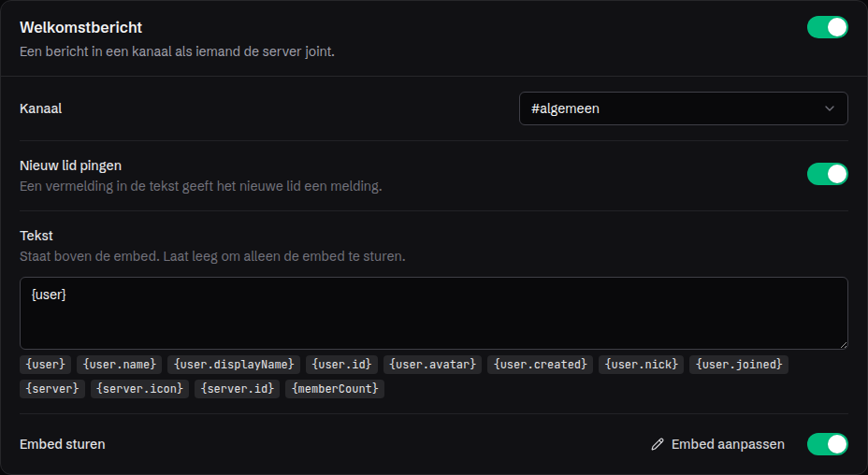Click the textarea resize handle corner

click(843, 344)
